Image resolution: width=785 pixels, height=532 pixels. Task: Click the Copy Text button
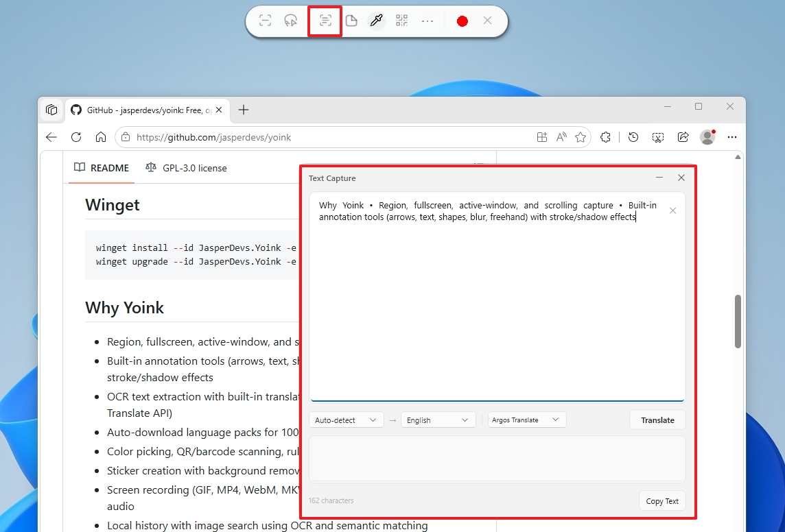click(x=661, y=501)
